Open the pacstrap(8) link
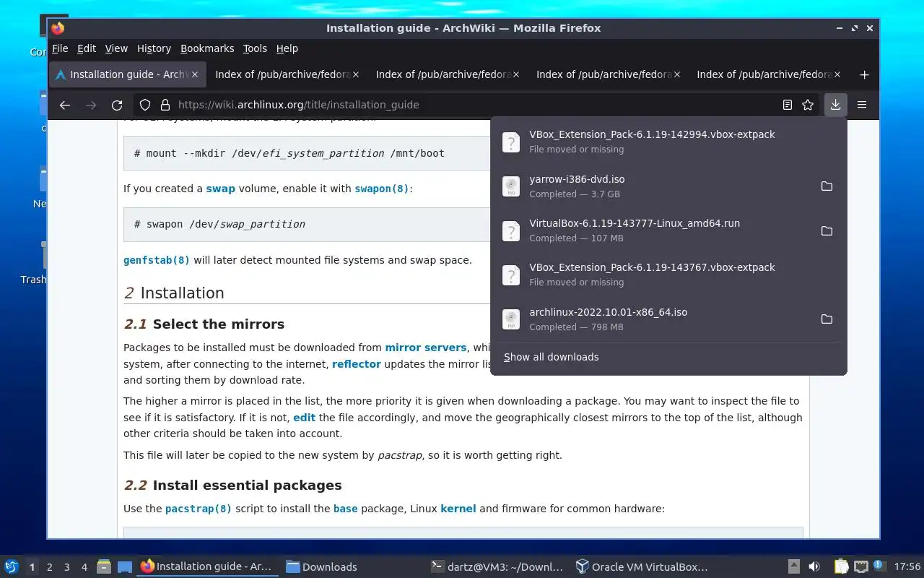This screenshot has height=578, width=924. (199, 509)
